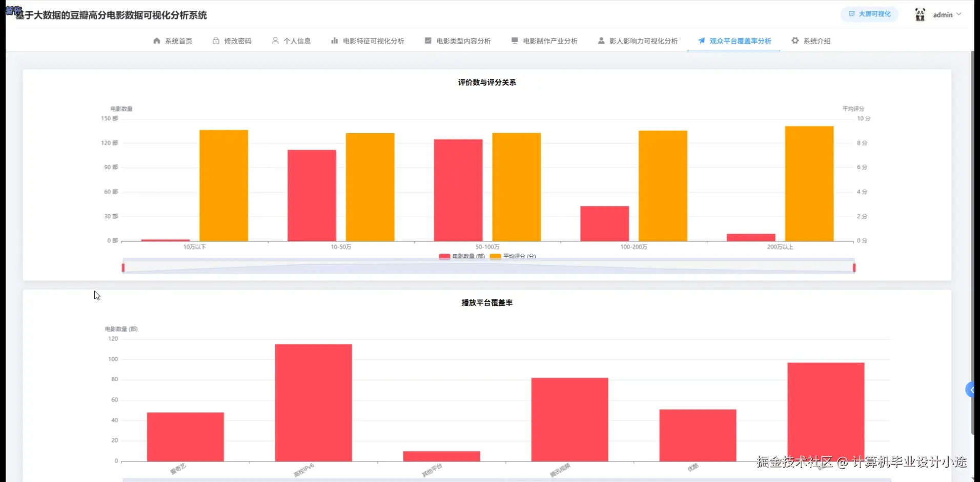Expand the collapsed panel chevron on right edge
The width and height of the screenshot is (980, 482).
tap(972, 389)
